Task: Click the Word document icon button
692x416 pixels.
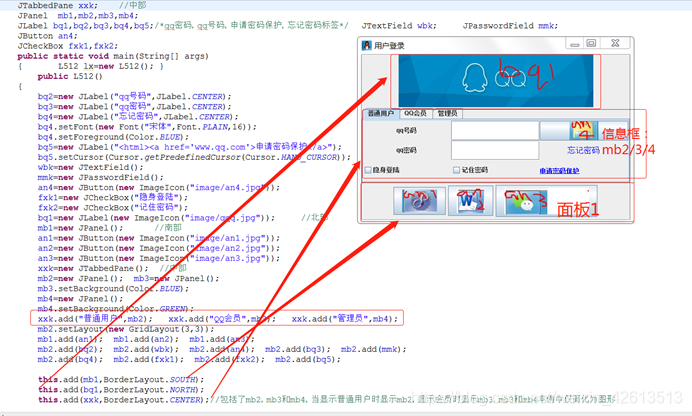Action: (x=470, y=201)
